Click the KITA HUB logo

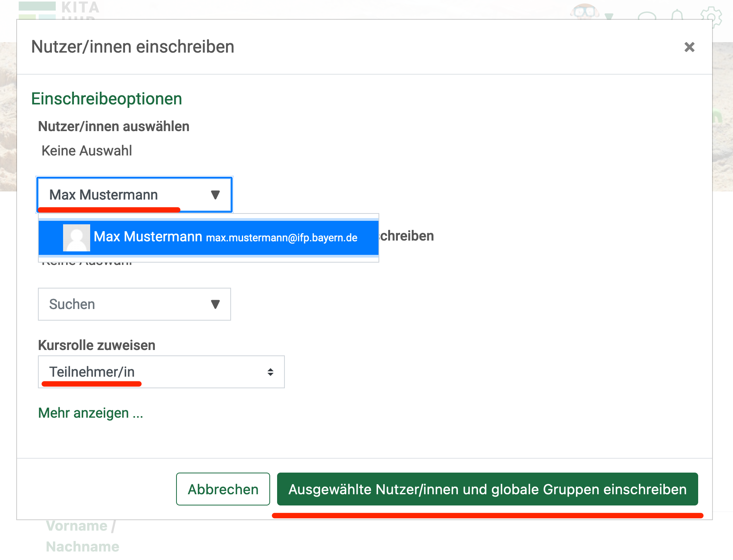(x=59, y=10)
